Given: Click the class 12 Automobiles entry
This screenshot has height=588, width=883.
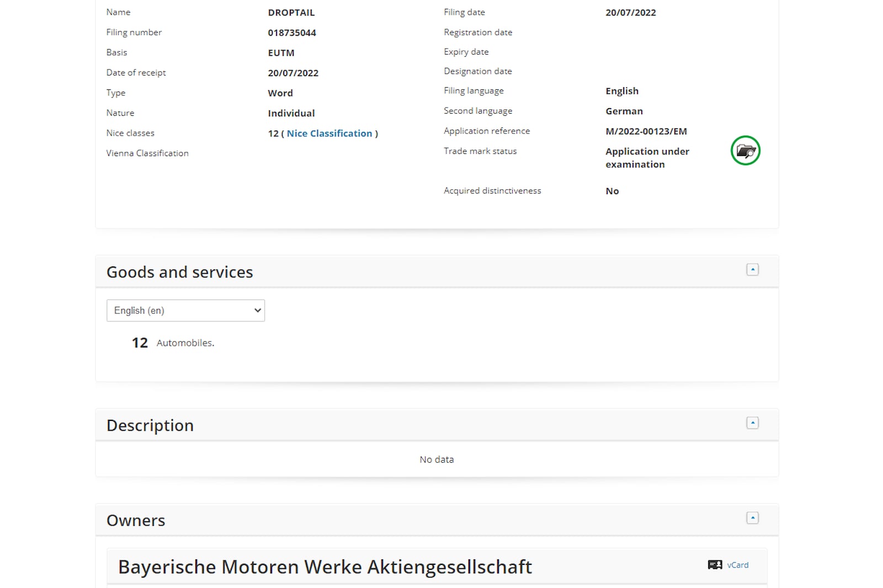Looking at the screenshot, I should [x=185, y=343].
